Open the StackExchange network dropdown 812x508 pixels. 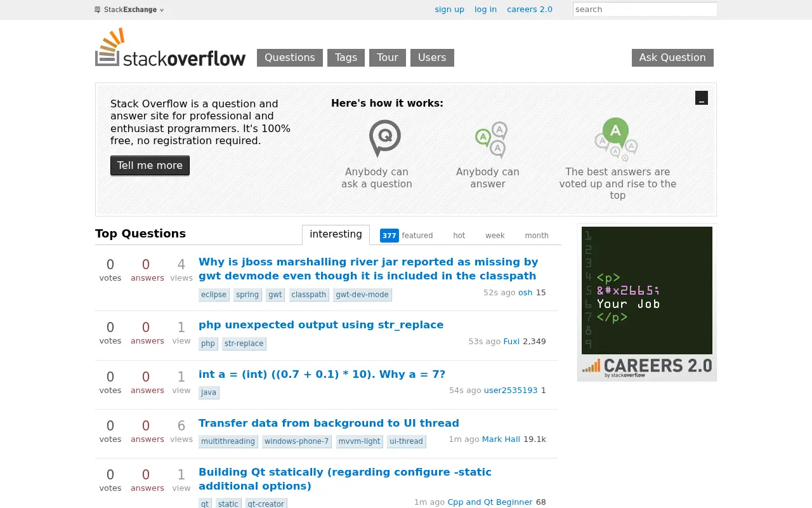(x=129, y=10)
